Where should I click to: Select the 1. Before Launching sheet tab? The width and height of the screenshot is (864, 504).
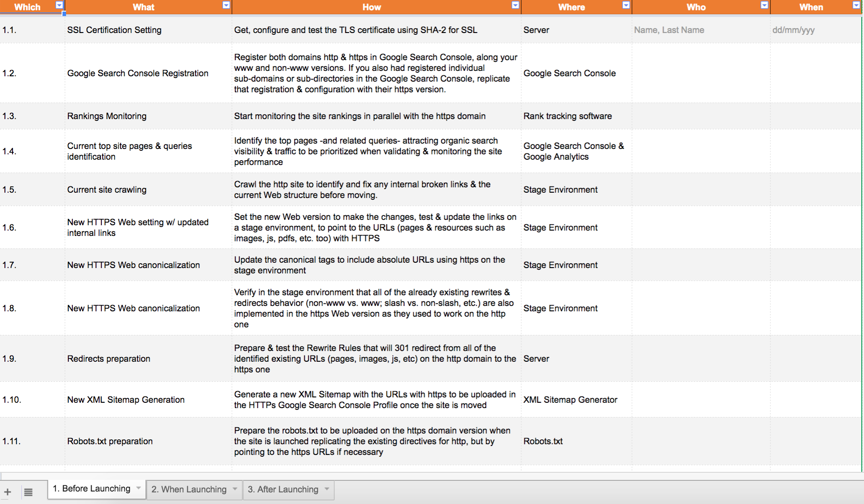point(91,488)
